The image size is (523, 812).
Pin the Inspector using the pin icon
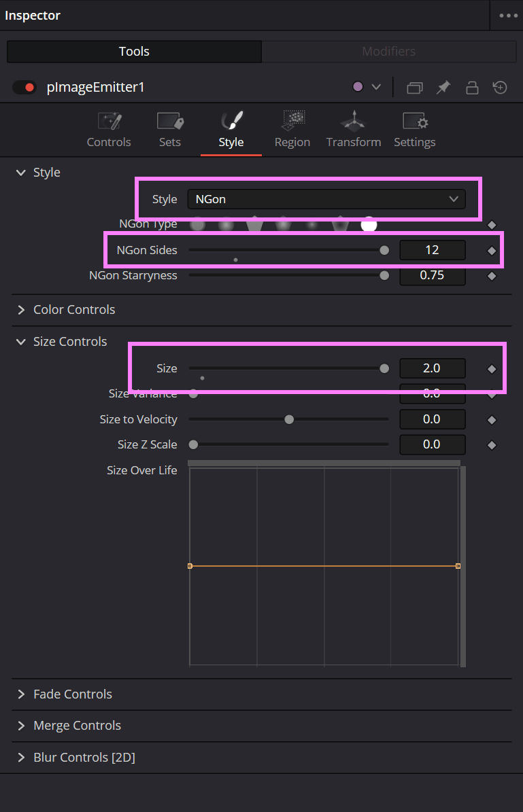click(443, 87)
